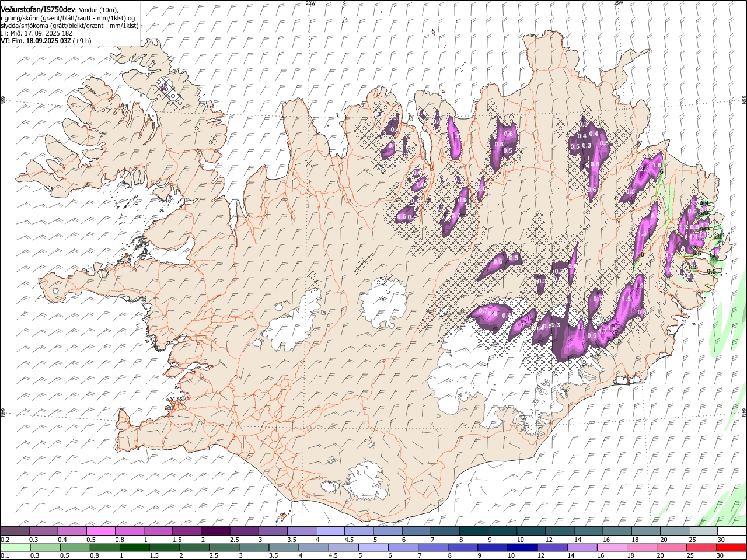Click the light pink 16 swatch, lower legend row
Image resolution: width=747 pixels, height=560 pixels.
(x=612, y=547)
